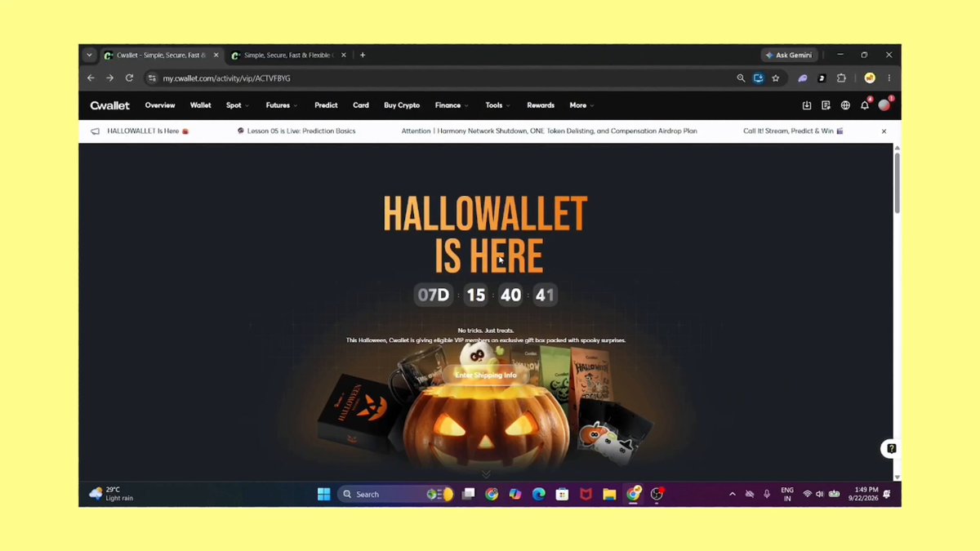
Task: Open the Harmony Network Shutdown announcement
Action: pos(550,131)
